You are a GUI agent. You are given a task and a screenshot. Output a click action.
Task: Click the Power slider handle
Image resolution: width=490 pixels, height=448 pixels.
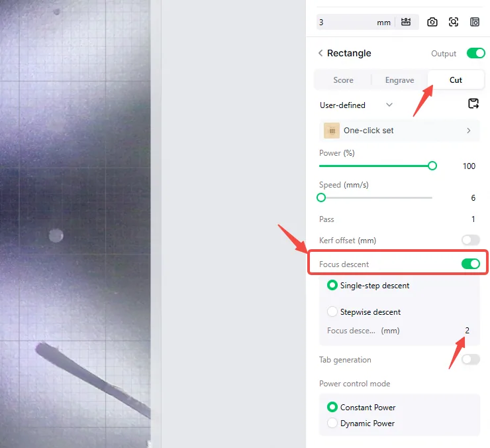coord(432,166)
